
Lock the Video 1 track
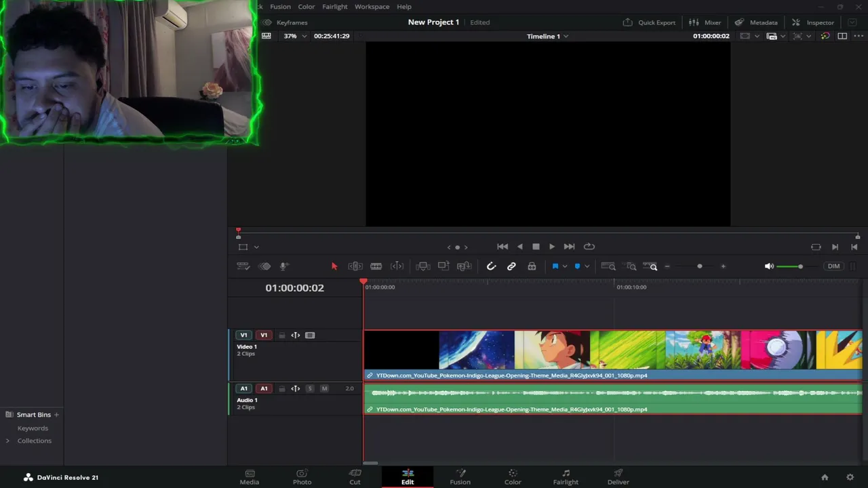[x=282, y=335]
